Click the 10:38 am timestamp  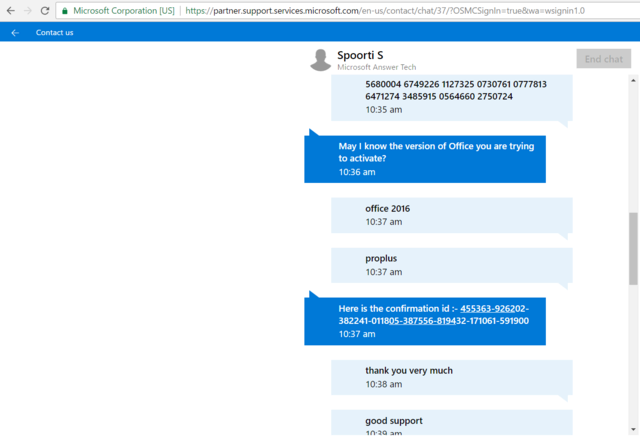384,384
